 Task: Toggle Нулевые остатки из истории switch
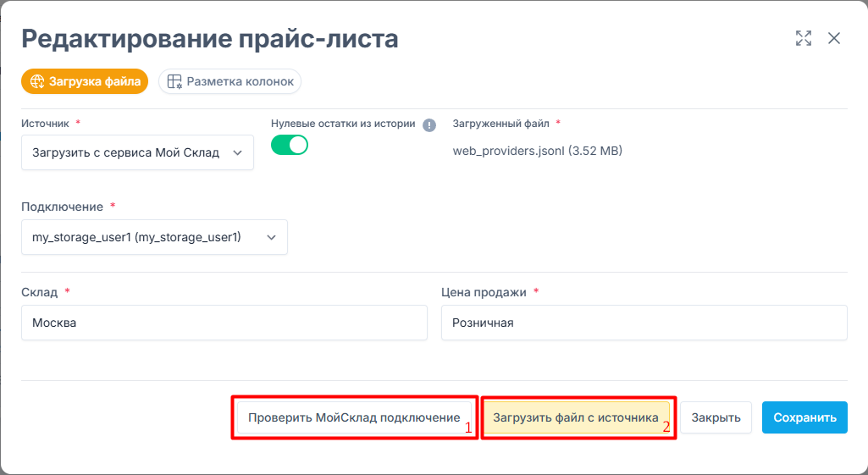(x=290, y=145)
